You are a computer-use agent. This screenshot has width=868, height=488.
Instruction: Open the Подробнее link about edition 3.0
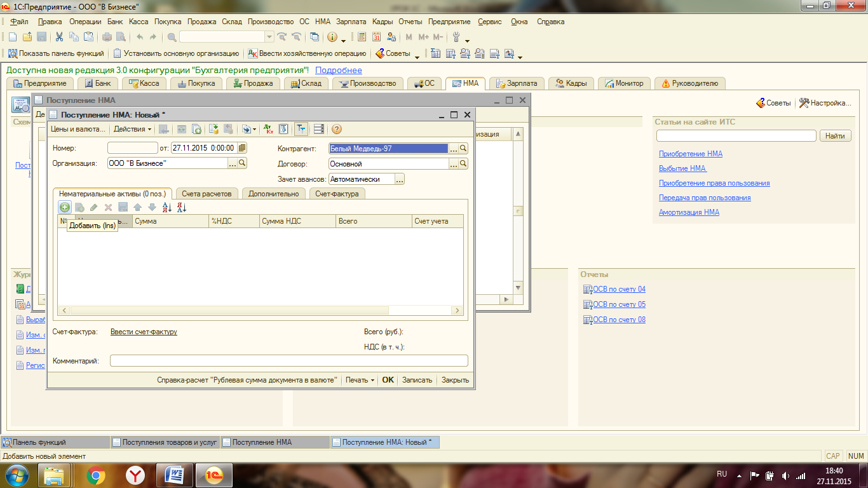(339, 70)
